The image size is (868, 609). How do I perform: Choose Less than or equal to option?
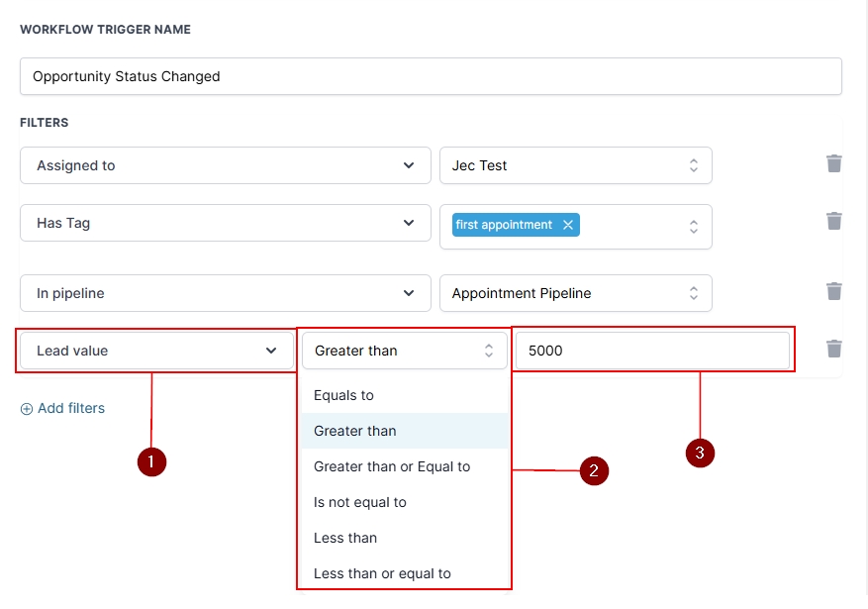(382, 573)
